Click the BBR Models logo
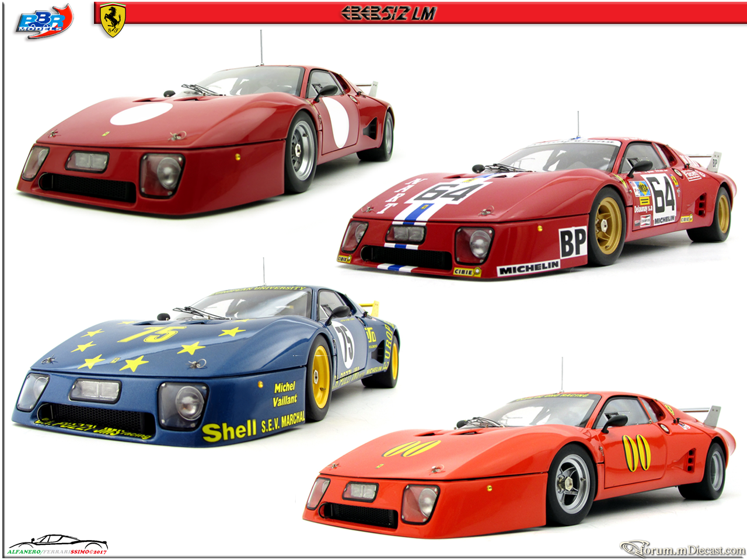The image size is (747, 560). pyautogui.click(x=44, y=22)
